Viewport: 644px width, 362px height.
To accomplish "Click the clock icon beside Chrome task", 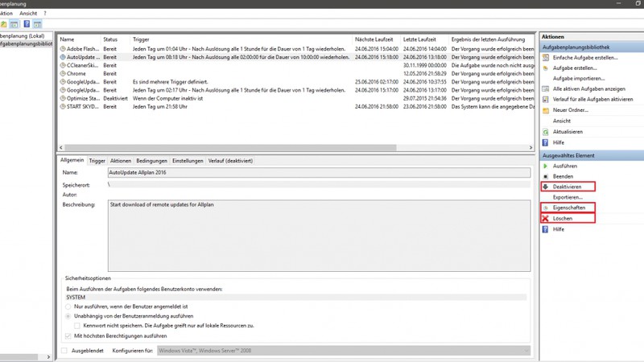I will 63,73.
